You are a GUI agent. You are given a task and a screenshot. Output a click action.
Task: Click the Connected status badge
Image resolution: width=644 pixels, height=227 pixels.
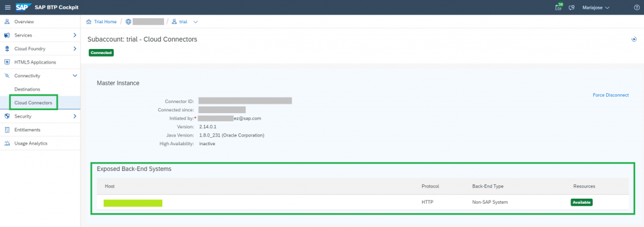[101, 53]
